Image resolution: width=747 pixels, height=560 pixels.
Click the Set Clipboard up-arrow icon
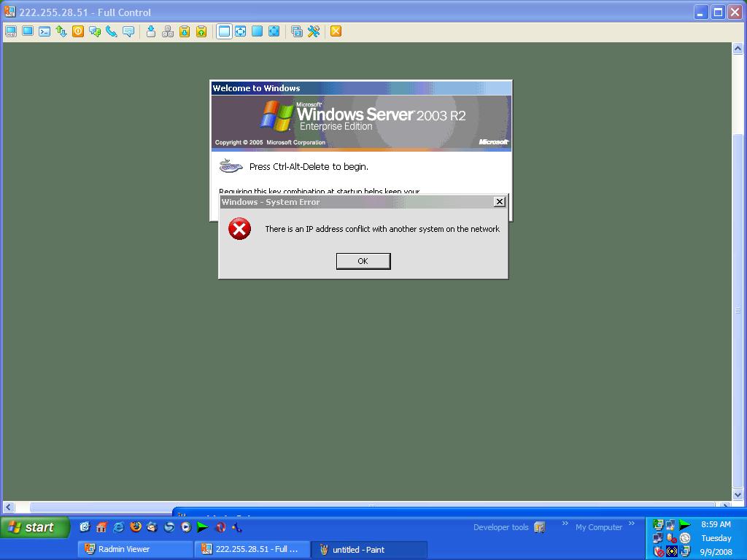[x=201, y=31]
